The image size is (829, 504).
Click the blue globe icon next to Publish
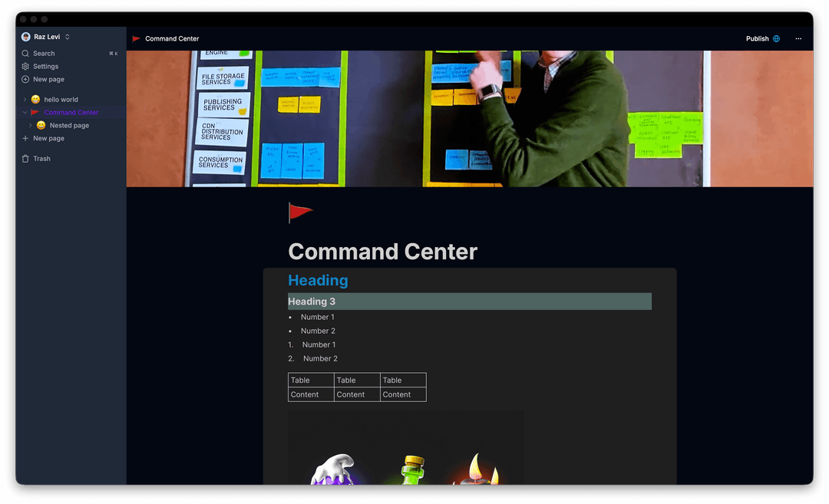778,38
